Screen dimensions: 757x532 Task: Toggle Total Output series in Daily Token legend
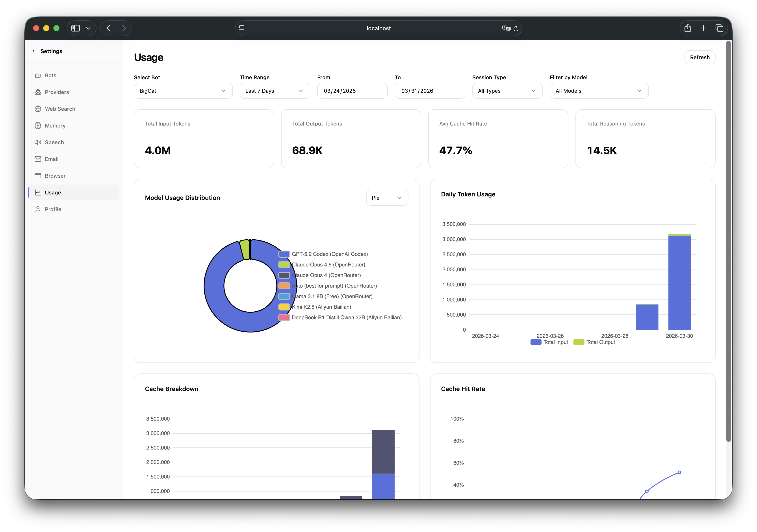pos(594,342)
